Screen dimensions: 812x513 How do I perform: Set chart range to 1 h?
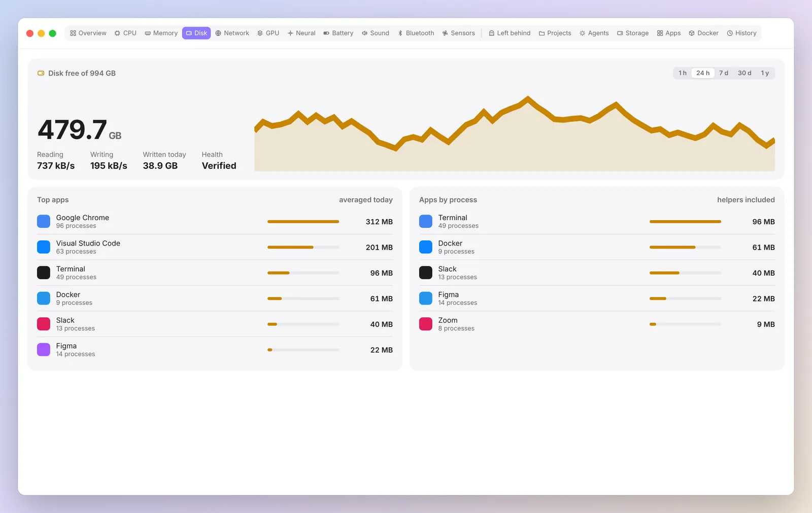(683, 73)
